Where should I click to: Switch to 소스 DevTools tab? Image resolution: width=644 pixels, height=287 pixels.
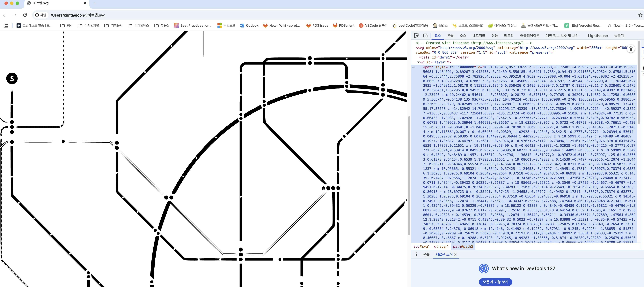click(463, 35)
